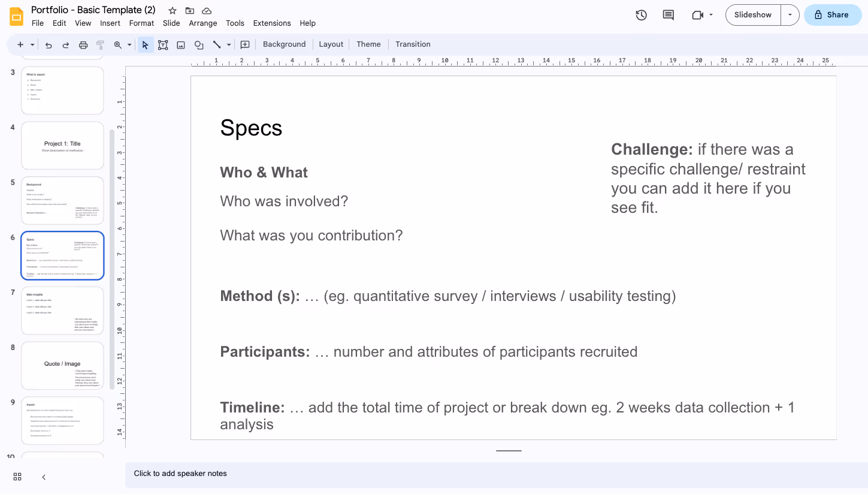Share the presentation
868x494 pixels.
click(x=833, y=15)
